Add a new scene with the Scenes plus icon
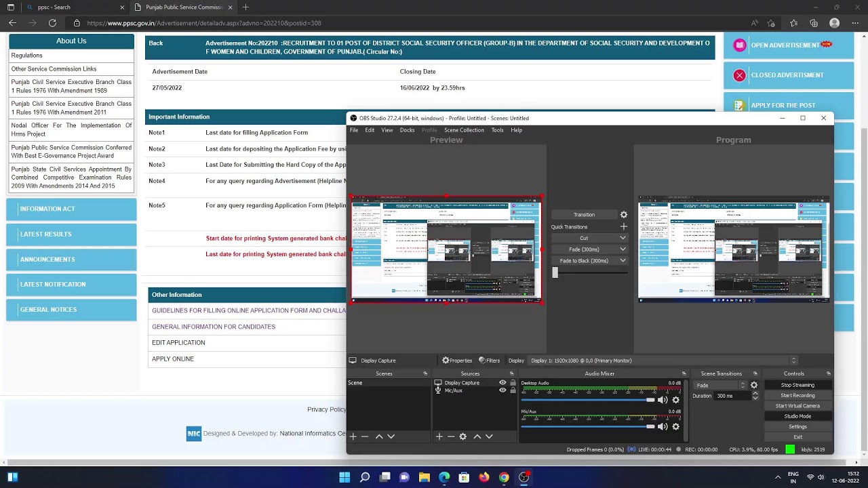 coord(353,436)
